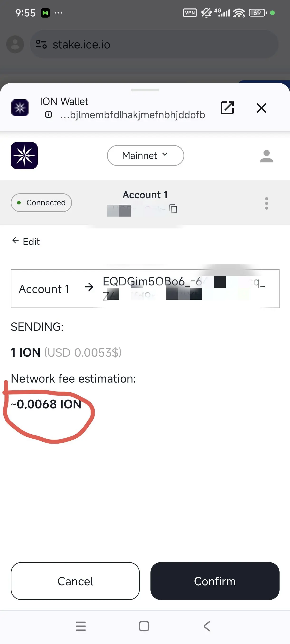Expand the Mainnet network dropdown

(x=145, y=156)
